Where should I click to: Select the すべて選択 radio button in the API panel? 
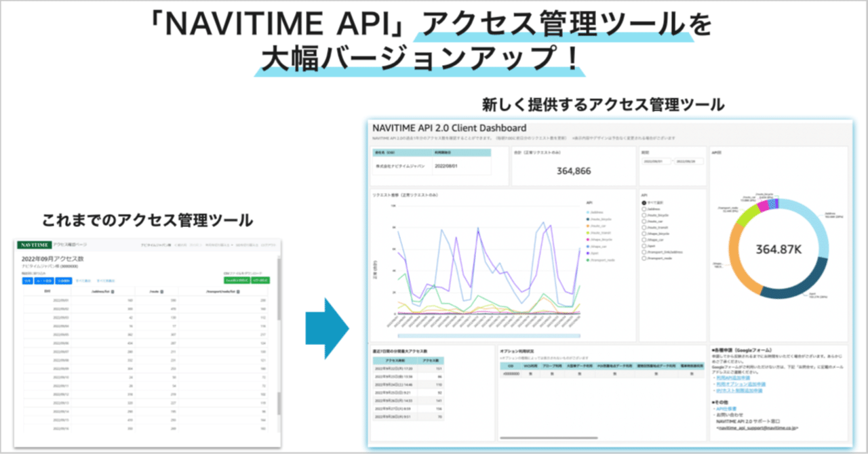(644, 203)
